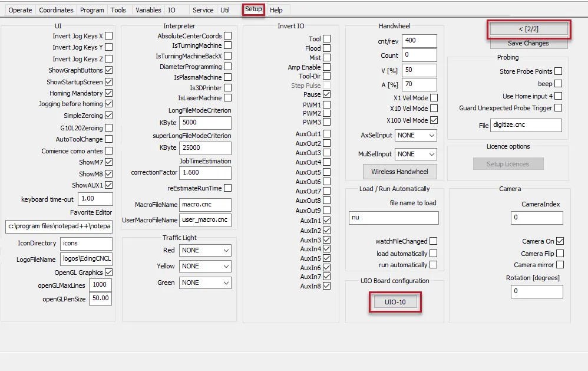Toggle OpenGL Graphics checkbox
Screen dimensions: 588x371
click(x=109, y=272)
